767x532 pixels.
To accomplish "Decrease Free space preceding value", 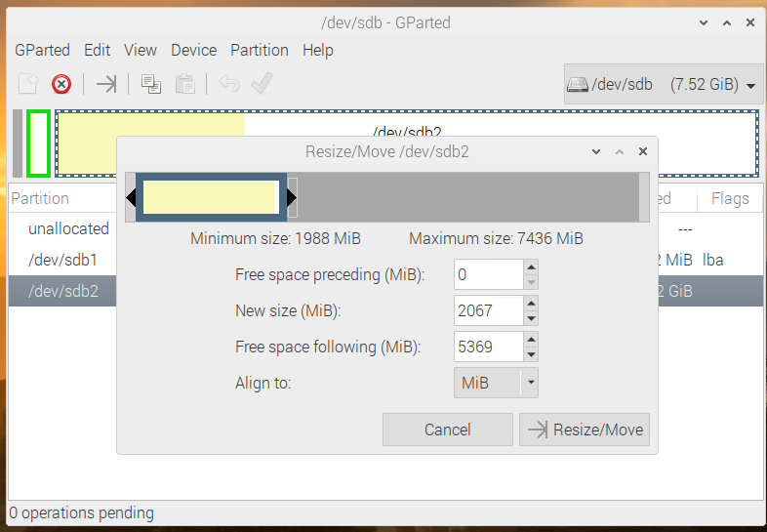I will (531, 282).
